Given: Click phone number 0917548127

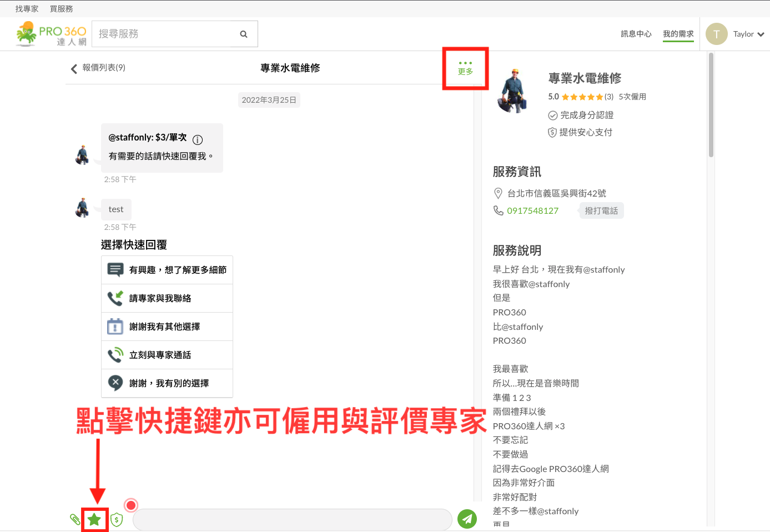Looking at the screenshot, I should (533, 210).
